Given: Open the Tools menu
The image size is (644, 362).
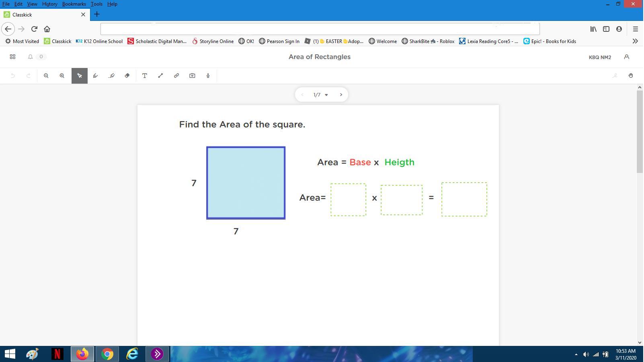Looking at the screenshot, I should 96,4.
